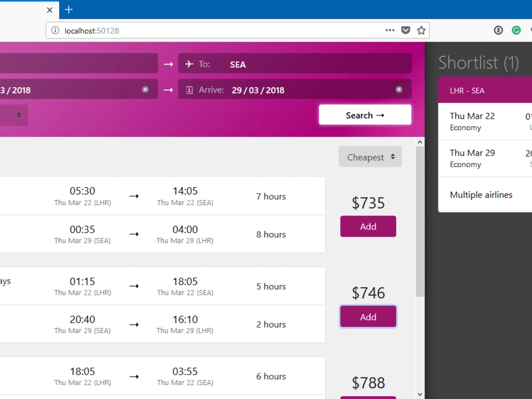Select the 18:05 arrival at SEA
Screen dimensions: 532x399
point(185,281)
